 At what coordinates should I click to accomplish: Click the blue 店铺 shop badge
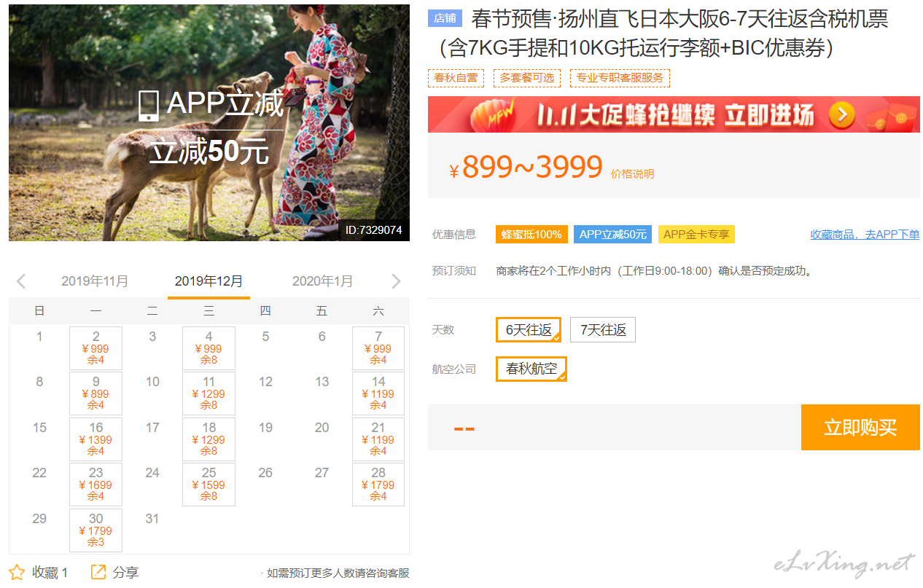point(445,19)
